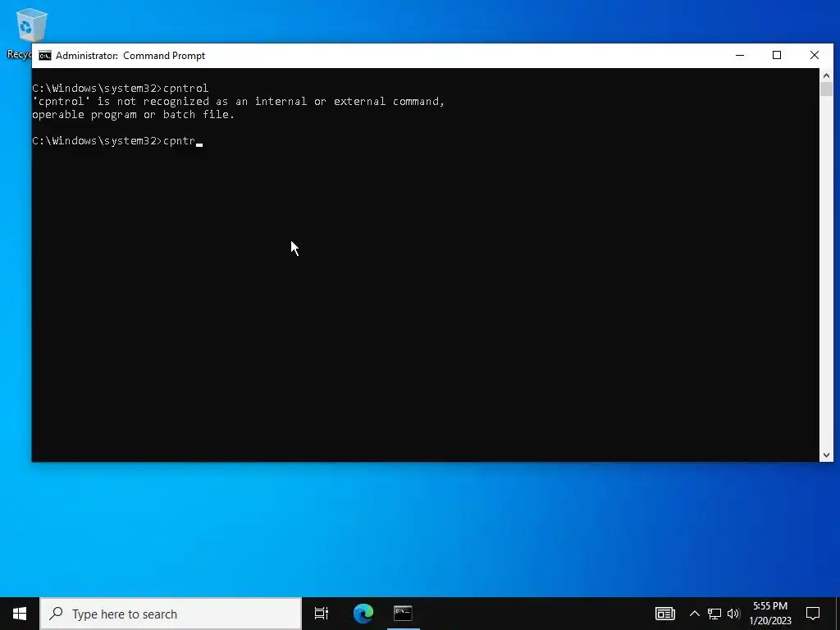Open the Windows Start menu
Screen dimensions: 840x630
[x=20, y=614]
